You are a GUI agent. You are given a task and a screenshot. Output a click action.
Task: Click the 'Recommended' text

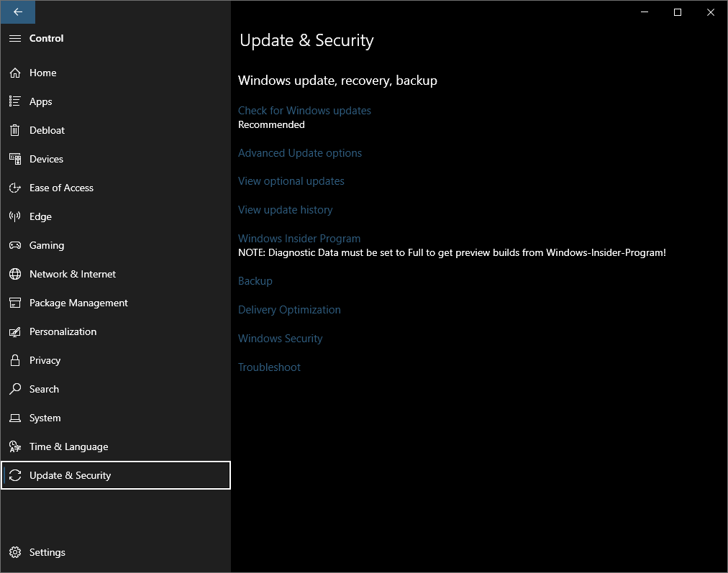pyautogui.click(x=271, y=125)
